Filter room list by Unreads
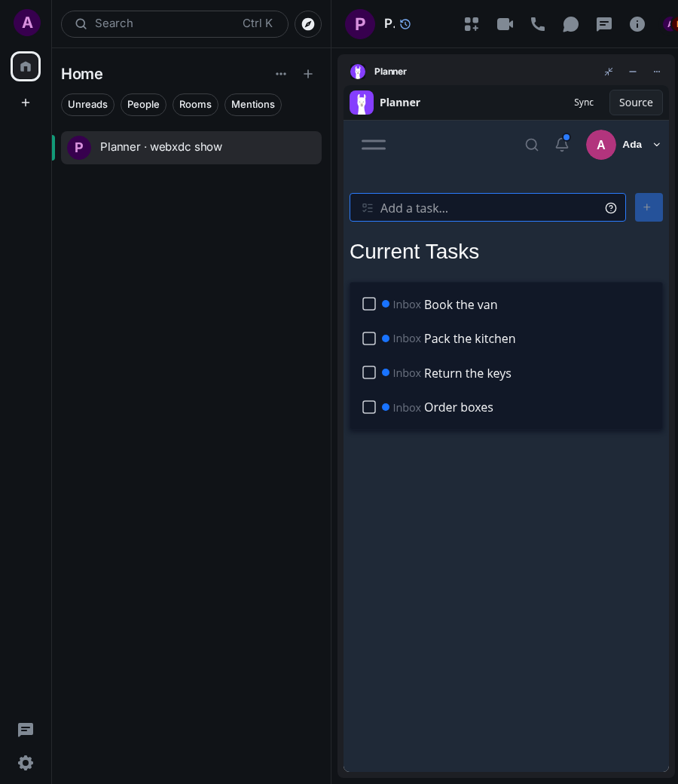 coord(87,105)
